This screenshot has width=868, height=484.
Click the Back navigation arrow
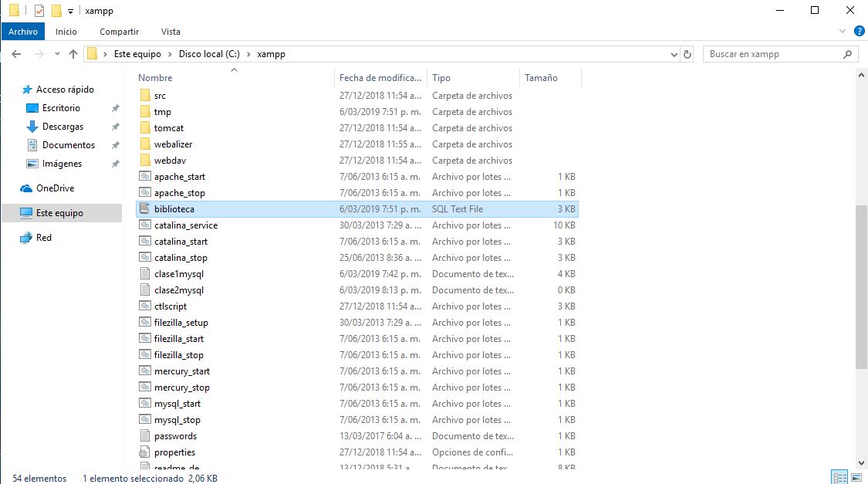tap(15, 54)
